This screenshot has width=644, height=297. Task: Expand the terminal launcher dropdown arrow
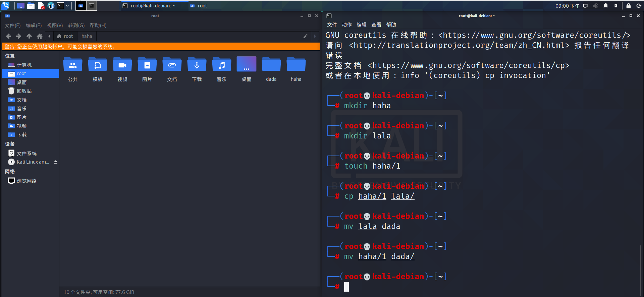pos(67,6)
